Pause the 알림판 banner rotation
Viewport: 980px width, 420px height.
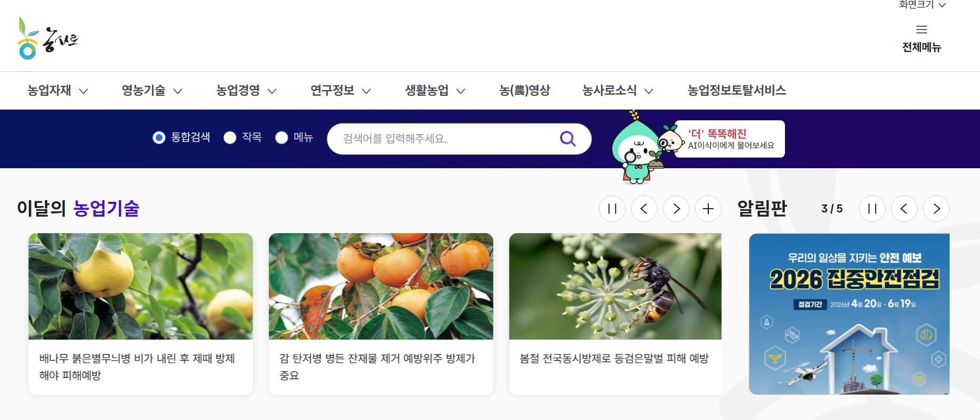[x=872, y=209]
